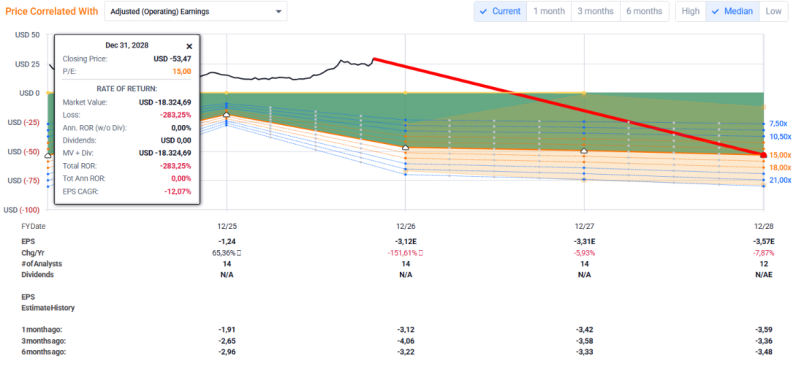Click the 15,00x P/E line label

(780, 155)
